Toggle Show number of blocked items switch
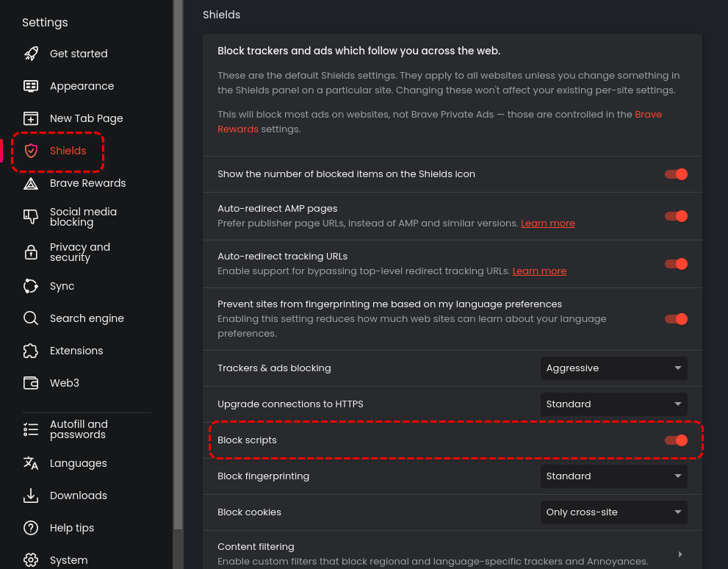Viewport: 728px width, 569px height. 676,174
